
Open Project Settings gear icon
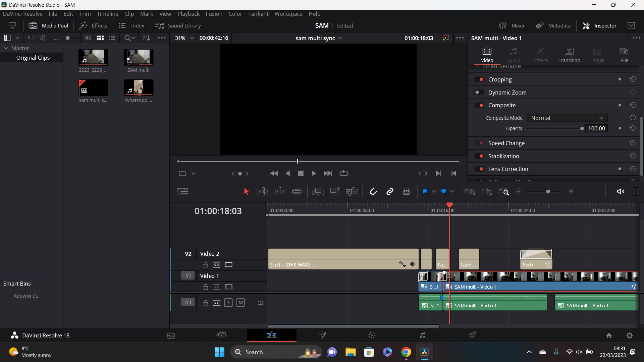coord(630,336)
